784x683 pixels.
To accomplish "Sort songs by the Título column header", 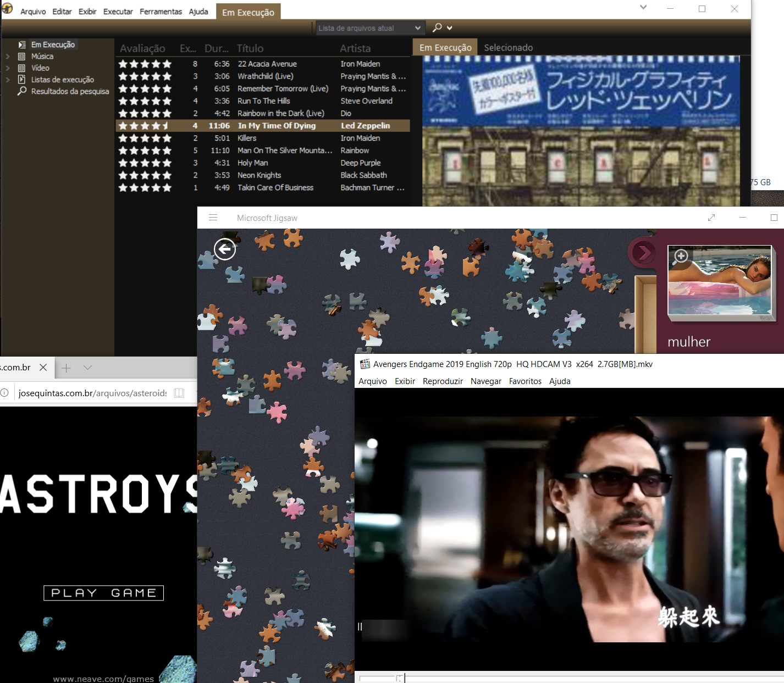I will (250, 48).
